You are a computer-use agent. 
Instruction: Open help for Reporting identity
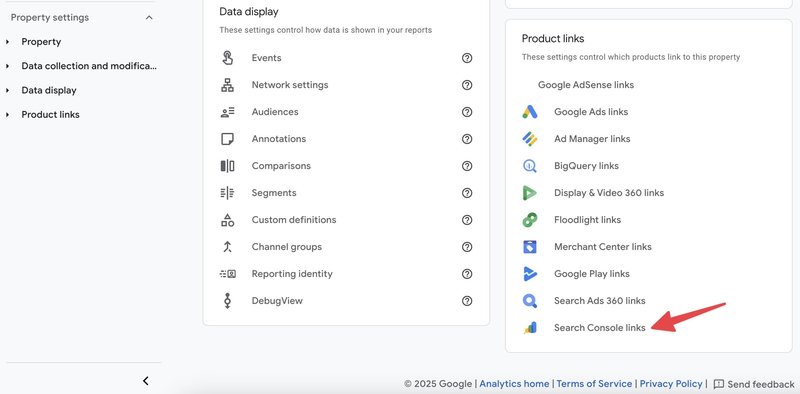pos(467,274)
